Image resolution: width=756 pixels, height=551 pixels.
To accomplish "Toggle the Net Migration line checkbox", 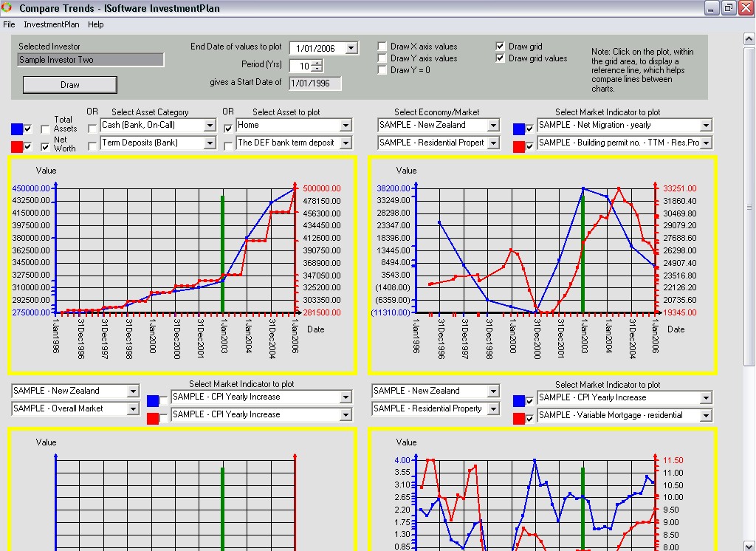I will tap(530, 129).
